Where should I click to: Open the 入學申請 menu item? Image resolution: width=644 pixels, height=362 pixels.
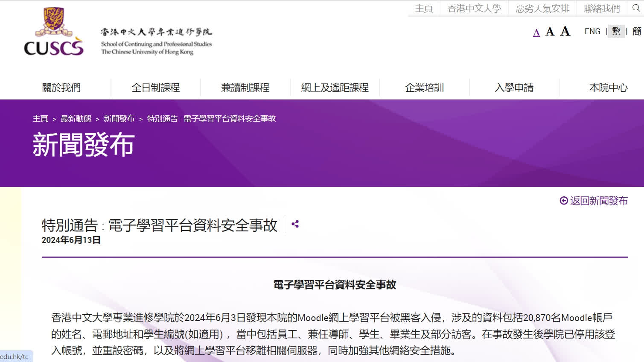(514, 88)
